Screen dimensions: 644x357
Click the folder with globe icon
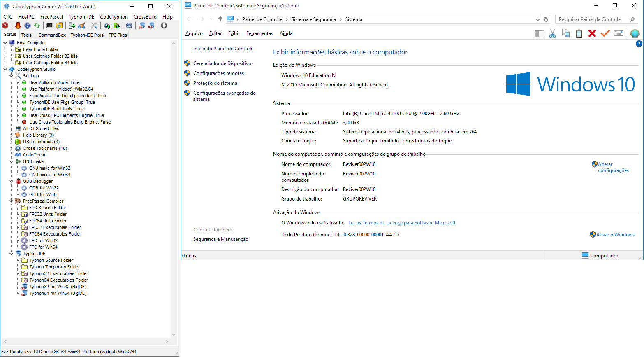59,26
